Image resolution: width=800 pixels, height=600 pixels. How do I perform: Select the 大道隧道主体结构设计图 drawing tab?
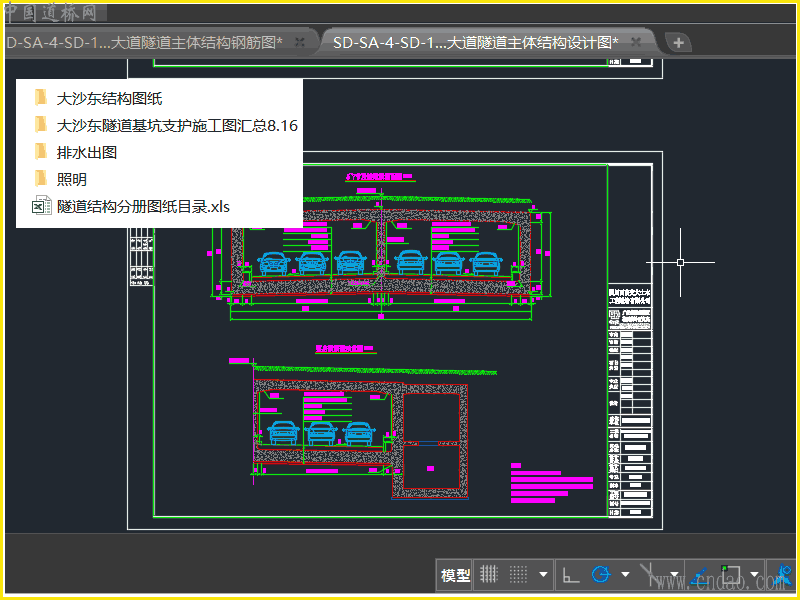(475, 42)
